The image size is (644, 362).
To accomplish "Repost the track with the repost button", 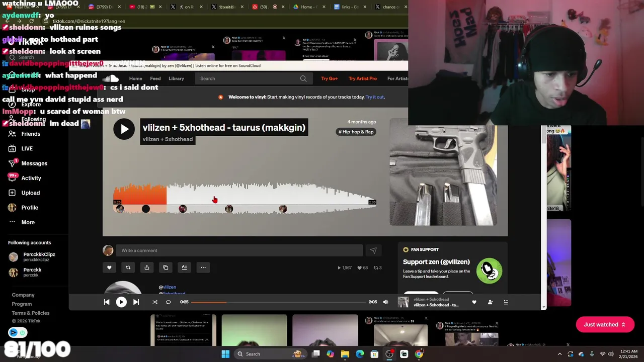I will pyautogui.click(x=128, y=267).
